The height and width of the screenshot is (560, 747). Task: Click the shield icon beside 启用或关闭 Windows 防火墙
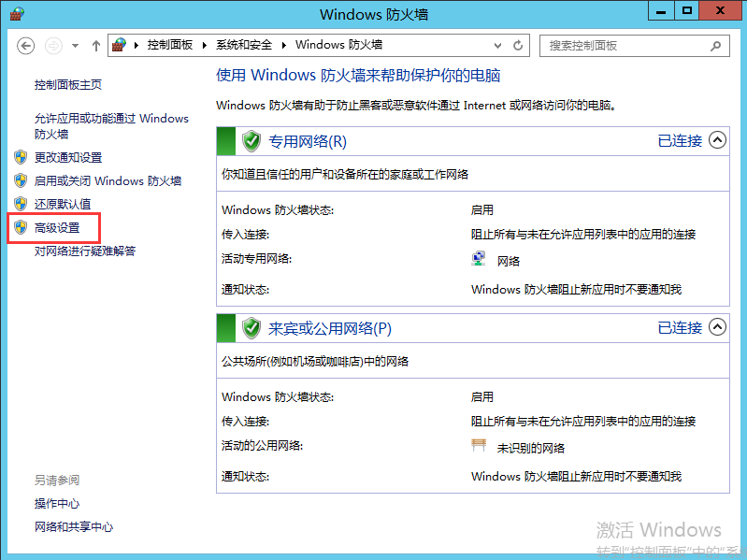coord(21,180)
